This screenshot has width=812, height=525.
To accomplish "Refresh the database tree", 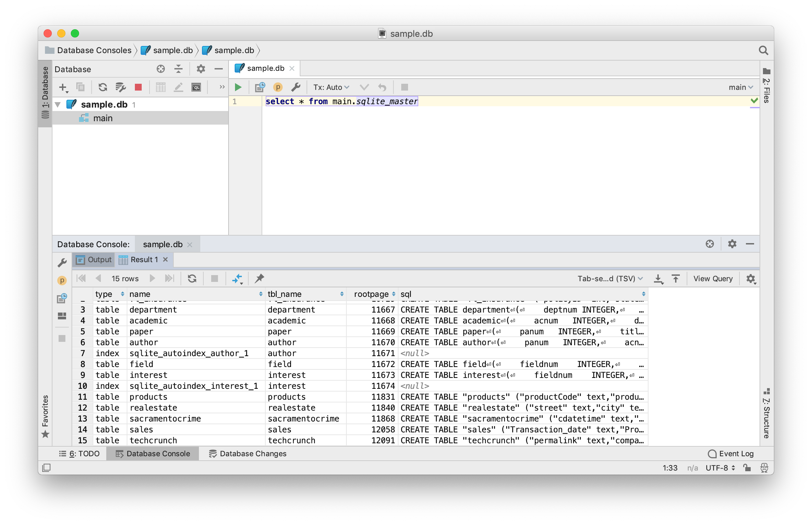I will click(x=103, y=87).
